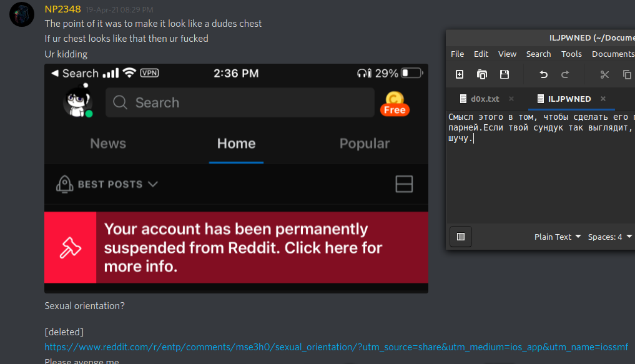Open the File menu in gedit
The width and height of the screenshot is (635, 364).
click(x=457, y=54)
